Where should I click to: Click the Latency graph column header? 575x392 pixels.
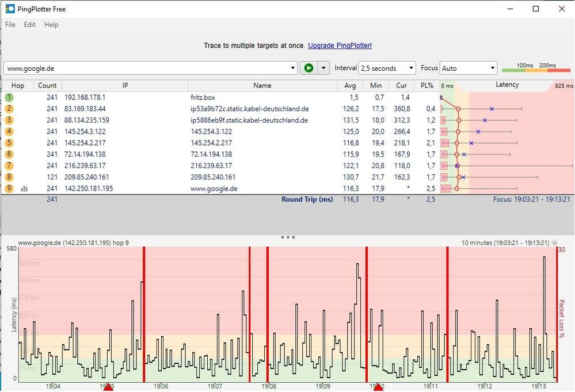507,85
